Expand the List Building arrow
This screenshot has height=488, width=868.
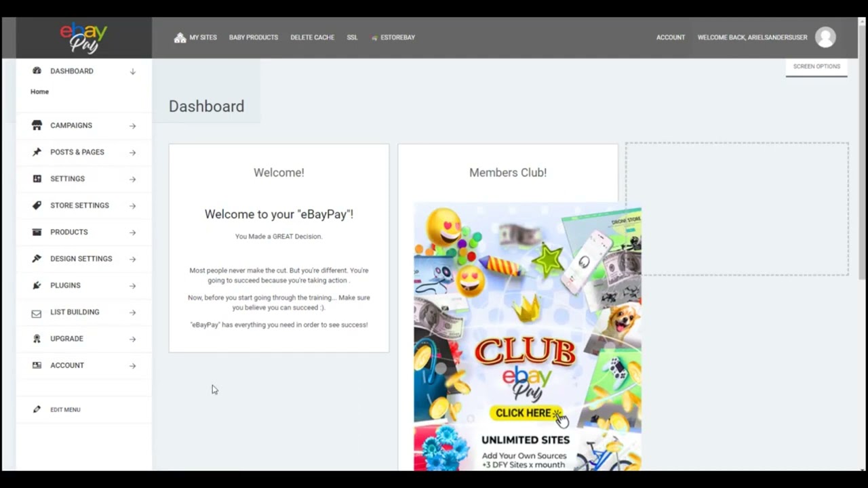(133, 312)
